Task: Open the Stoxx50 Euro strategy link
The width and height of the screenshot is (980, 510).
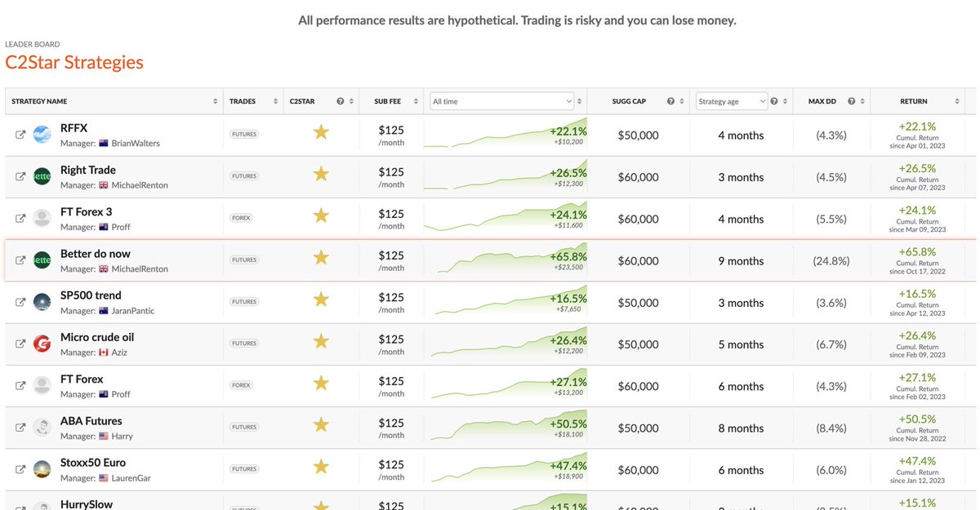Action: (91, 463)
